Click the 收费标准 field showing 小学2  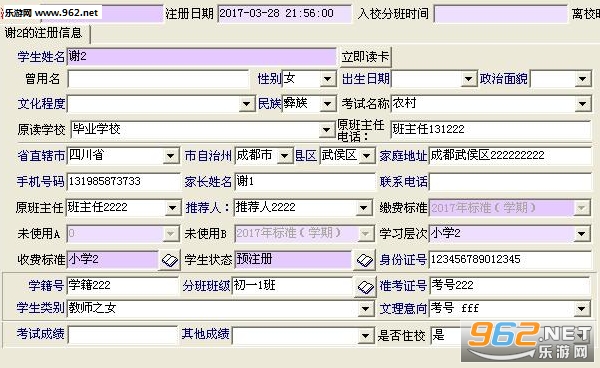coord(112,260)
